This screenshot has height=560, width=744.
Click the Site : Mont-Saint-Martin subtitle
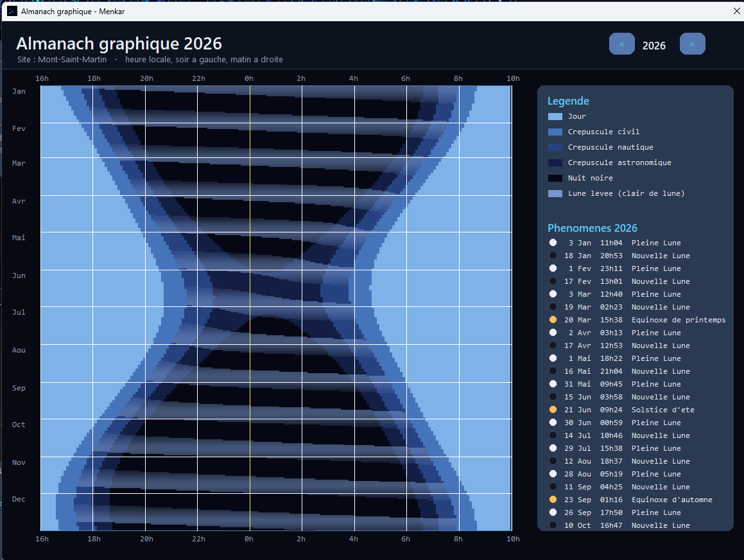62,59
